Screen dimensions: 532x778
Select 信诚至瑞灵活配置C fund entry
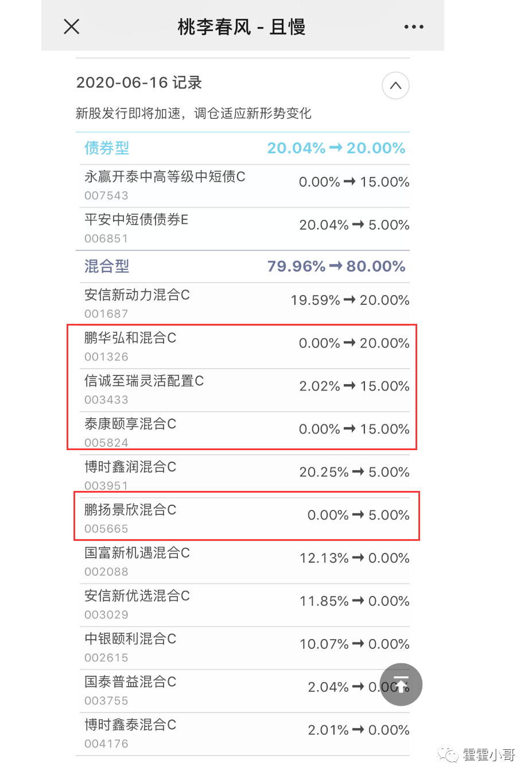tap(243, 390)
